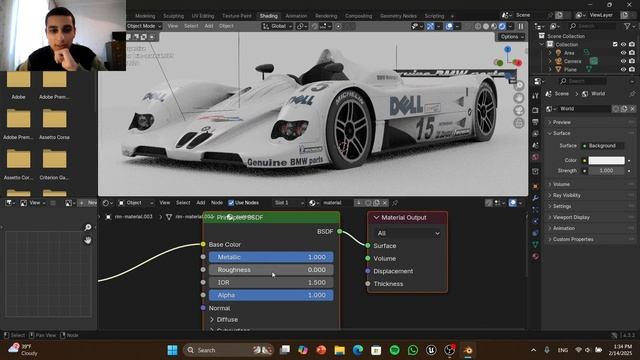Hide the Area light in viewport
The height and width of the screenshot is (360, 640).
click(x=624, y=53)
